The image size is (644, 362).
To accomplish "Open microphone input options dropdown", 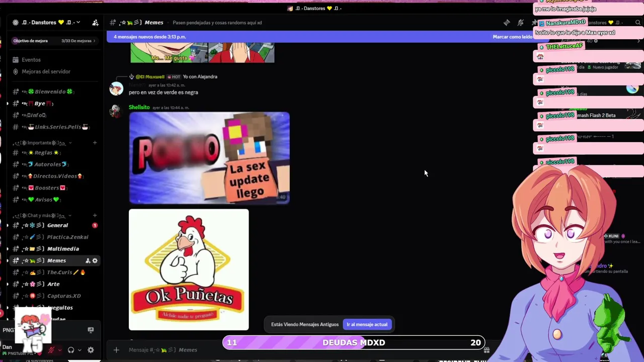I will [x=59, y=350].
